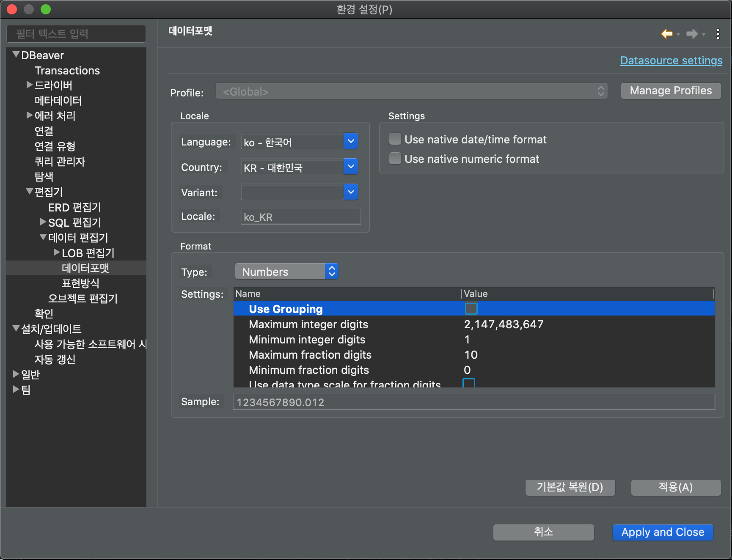Toggle the Use Grouping checkbox
This screenshot has height=560, width=732.
click(x=471, y=309)
